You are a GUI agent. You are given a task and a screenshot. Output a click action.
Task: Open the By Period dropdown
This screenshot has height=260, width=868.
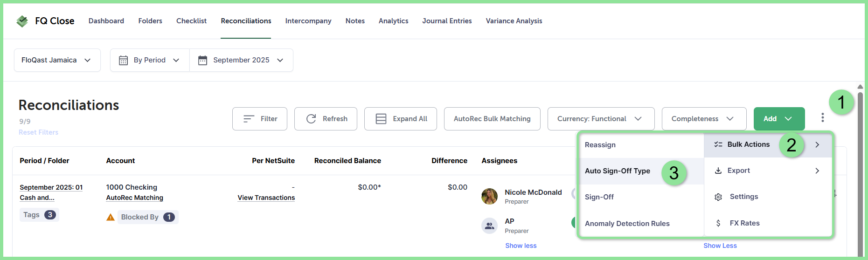(x=150, y=60)
